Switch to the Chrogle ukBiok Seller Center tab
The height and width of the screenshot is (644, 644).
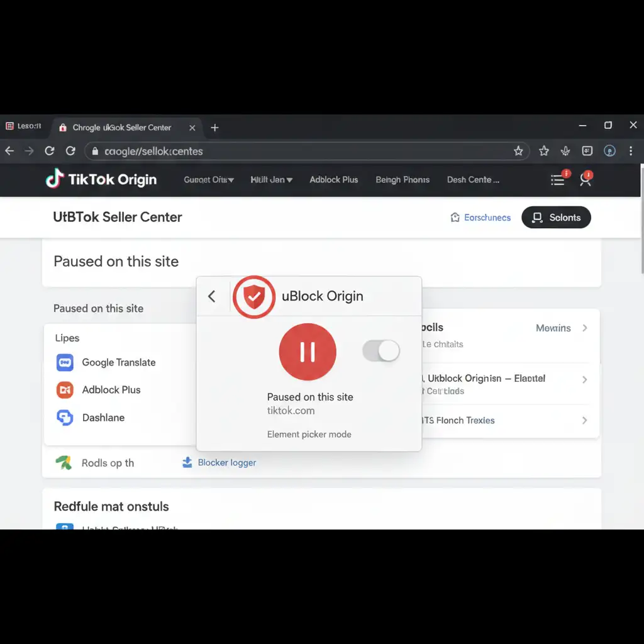coord(122,128)
